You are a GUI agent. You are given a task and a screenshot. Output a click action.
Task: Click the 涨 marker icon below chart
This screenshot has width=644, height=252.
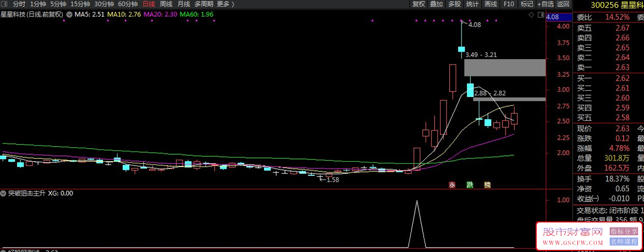[452, 185]
